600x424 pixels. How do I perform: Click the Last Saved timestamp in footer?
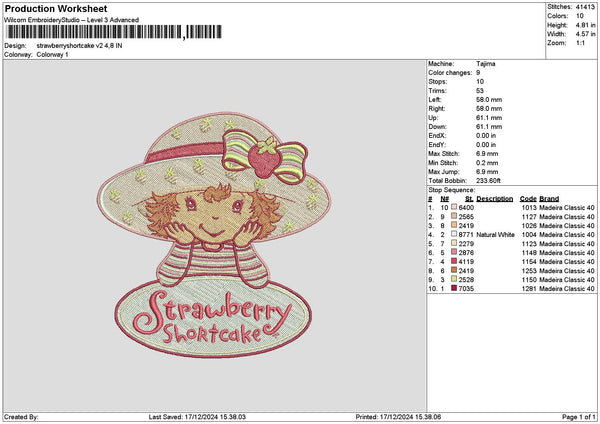pyautogui.click(x=197, y=417)
